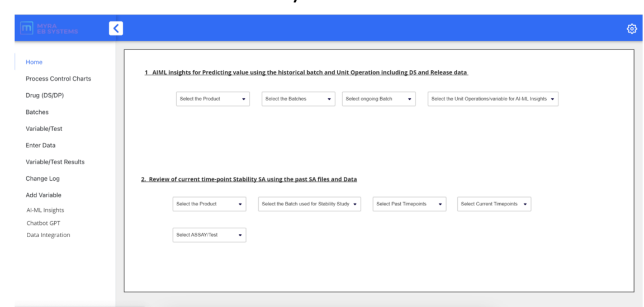Image resolution: width=644 pixels, height=307 pixels.
Task: Go to Home in the sidebar
Action: tap(34, 62)
